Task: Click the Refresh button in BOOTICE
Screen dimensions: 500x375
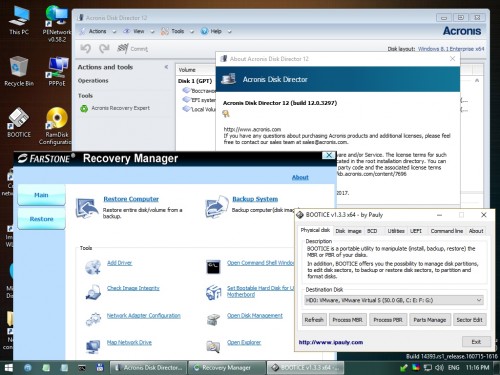Action: [314, 320]
